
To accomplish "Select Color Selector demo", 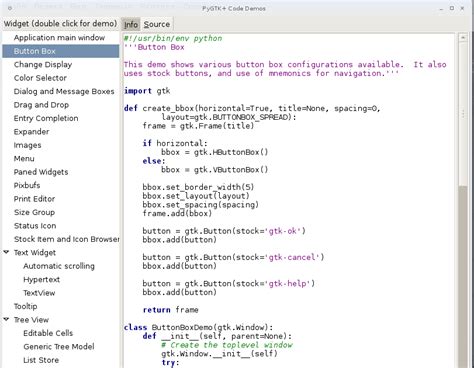I will tap(61, 78).
